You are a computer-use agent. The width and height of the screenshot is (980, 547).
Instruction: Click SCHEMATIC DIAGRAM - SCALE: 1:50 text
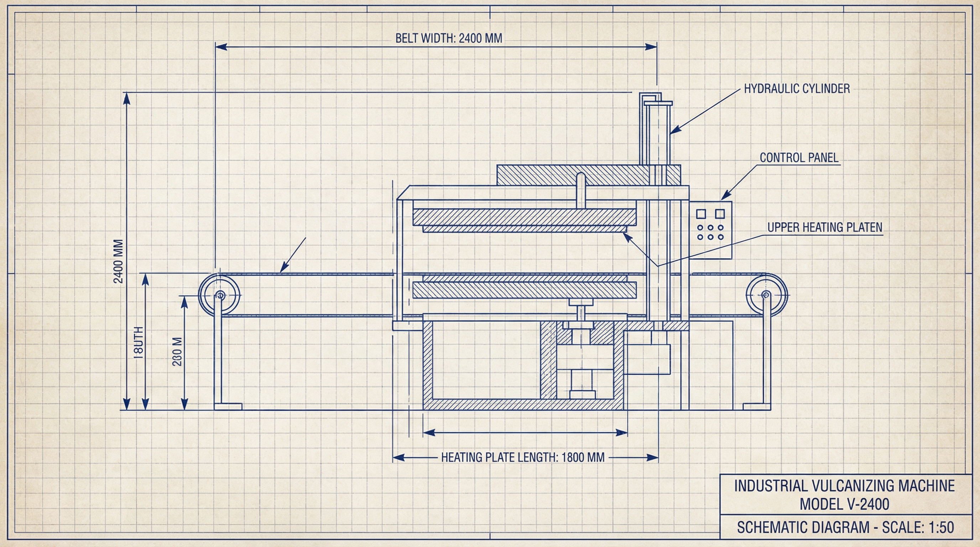tap(845, 528)
